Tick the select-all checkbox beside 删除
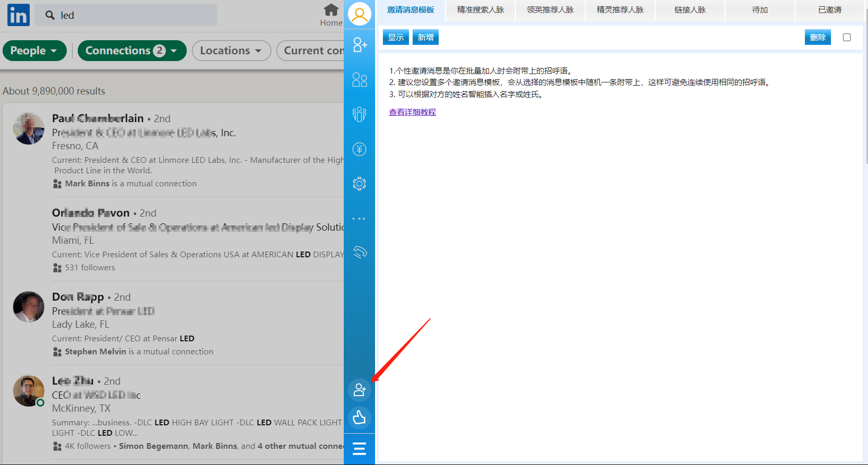868x465 pixels. 847,38
